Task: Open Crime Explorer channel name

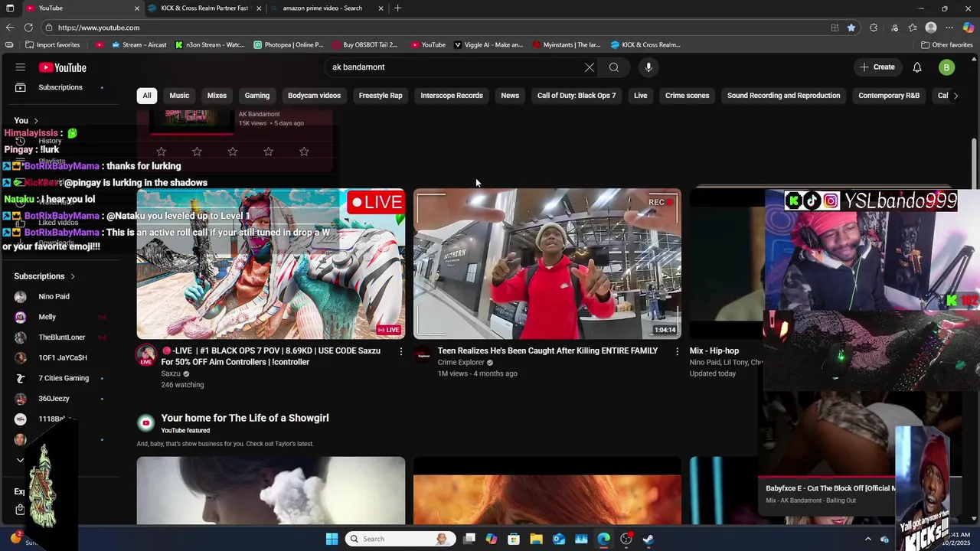Action: [x=461, y=363]
